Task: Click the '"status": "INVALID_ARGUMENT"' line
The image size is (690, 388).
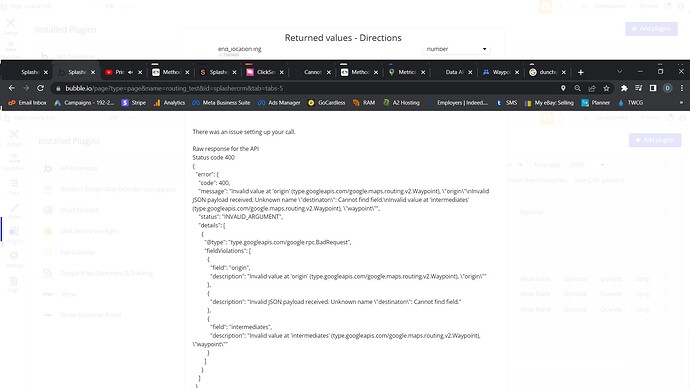Action: point(241,217)
